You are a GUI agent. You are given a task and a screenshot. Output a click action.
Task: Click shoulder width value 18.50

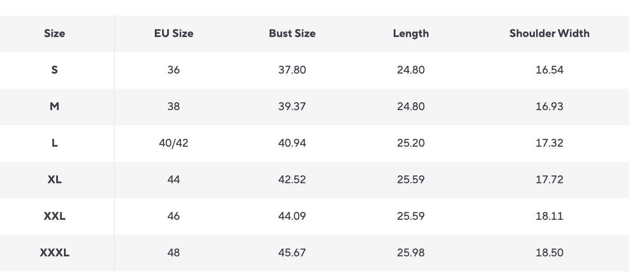(x=549, y=253)
